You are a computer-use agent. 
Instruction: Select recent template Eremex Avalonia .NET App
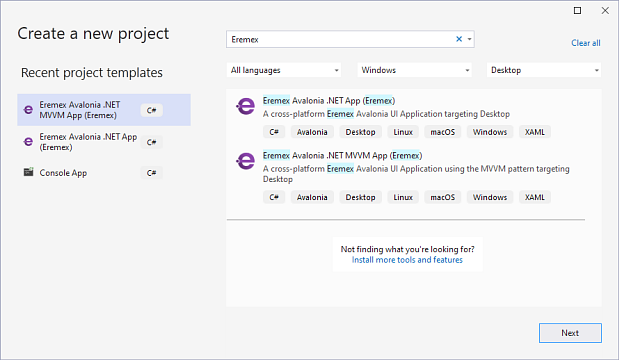pyautogui.click(x=104, y=142)
